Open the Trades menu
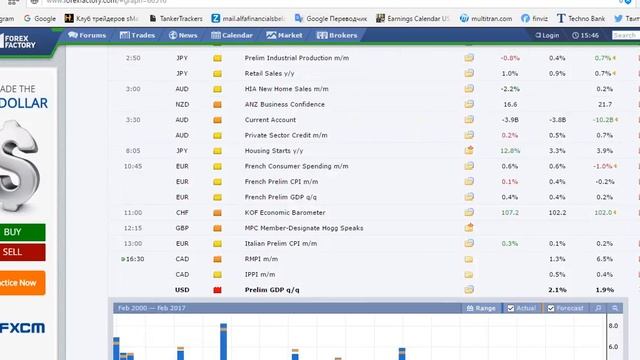Viewport: 640px width, 360px height. [x=137, y=36]
